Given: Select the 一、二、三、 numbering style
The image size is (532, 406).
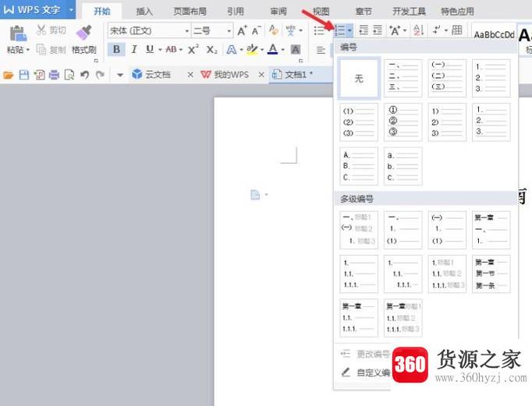Looking at the screenshot, I should pos(403,78).
